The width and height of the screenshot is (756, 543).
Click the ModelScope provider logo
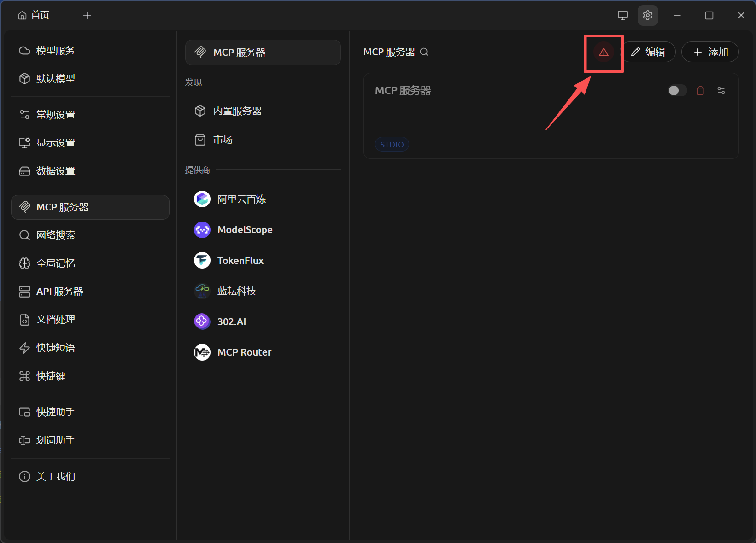pos(202,230)
